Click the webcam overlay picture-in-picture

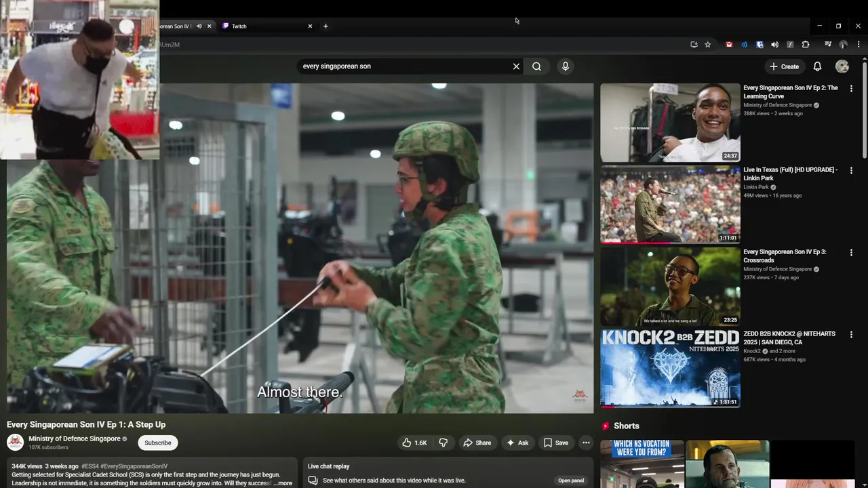pos(80,79)
